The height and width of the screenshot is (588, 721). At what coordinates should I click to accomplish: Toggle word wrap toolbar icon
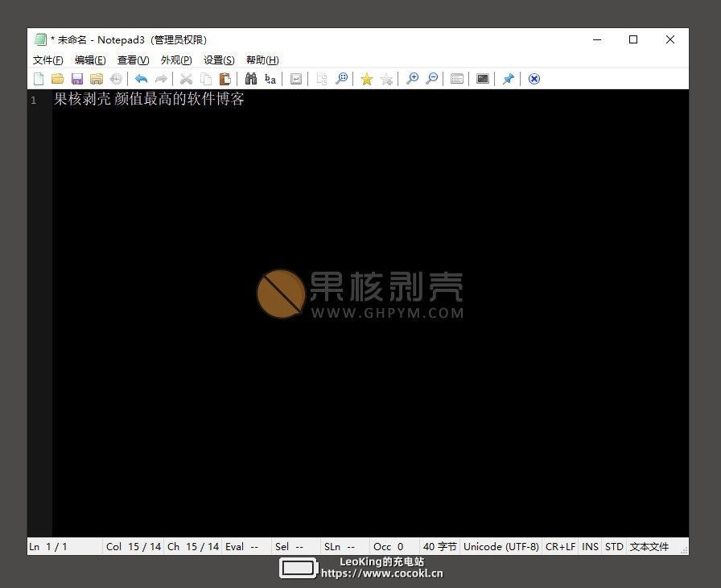coord(295,79)
